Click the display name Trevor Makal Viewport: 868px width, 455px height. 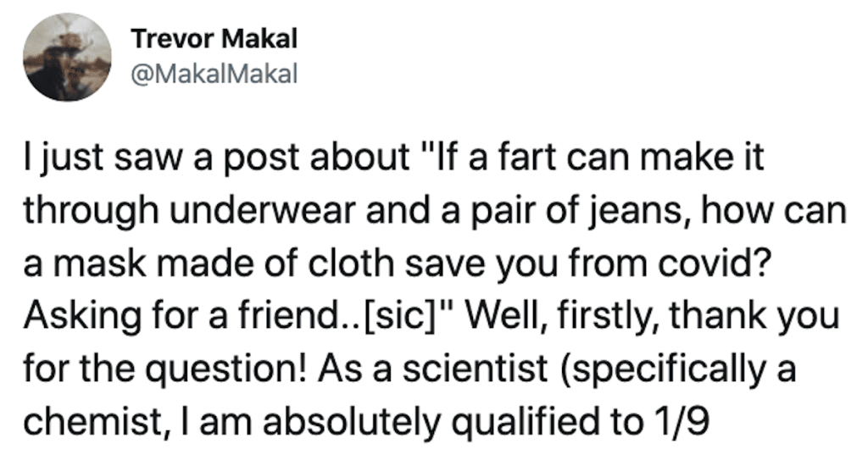[214, 39]
